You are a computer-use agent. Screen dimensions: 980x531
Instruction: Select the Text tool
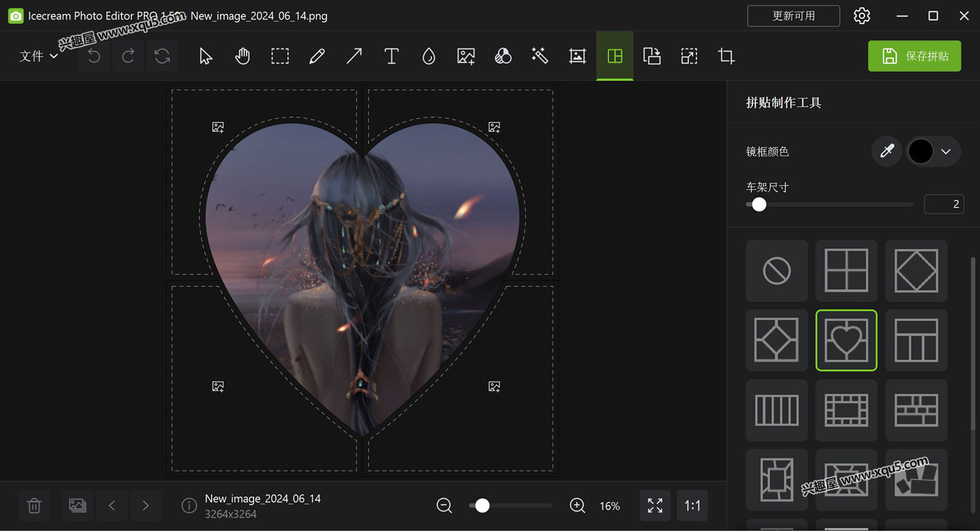pyautogui.click(x=391, y=56)
